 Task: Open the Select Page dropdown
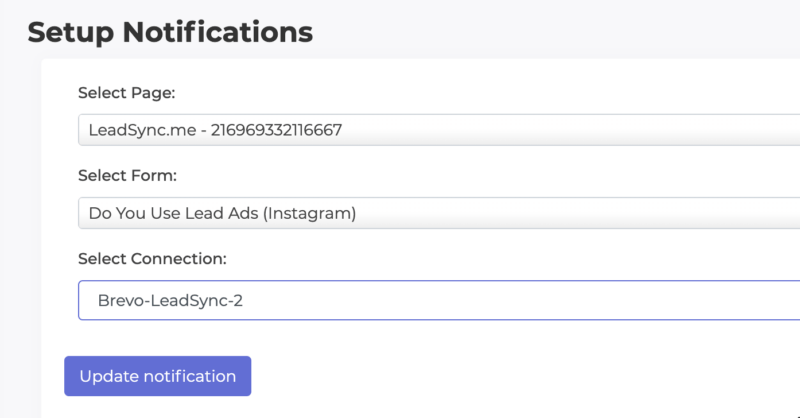click(x=438, y=130)
